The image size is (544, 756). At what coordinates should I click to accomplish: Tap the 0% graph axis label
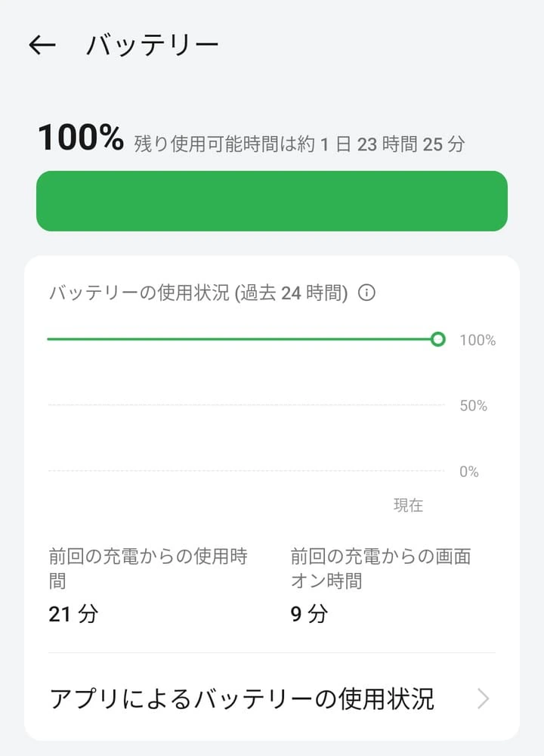point(469,472)
